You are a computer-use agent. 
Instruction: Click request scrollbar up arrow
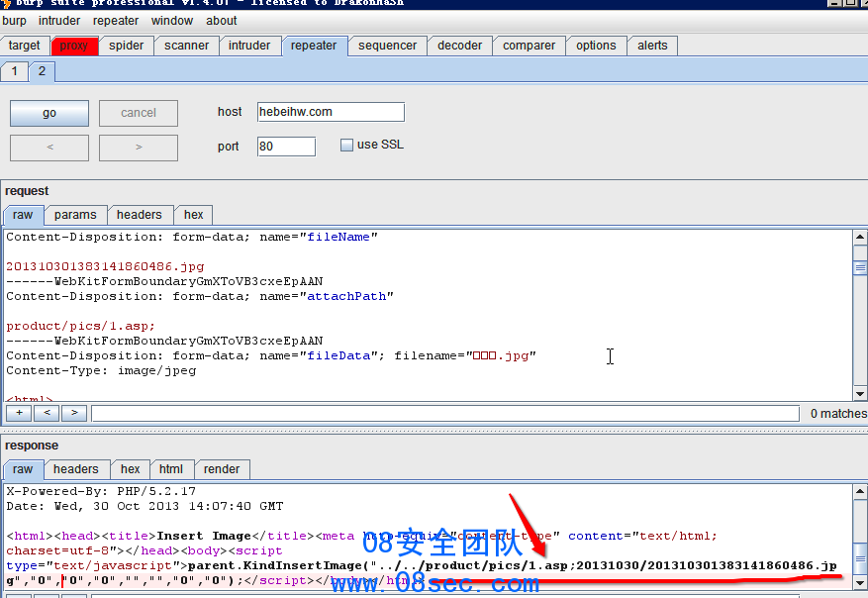pos(860,237)
